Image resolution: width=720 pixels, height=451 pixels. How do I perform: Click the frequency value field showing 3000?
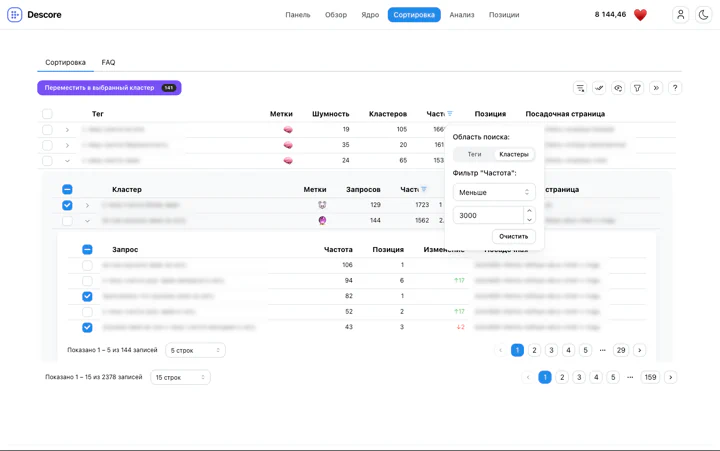[x=488, y=215]
